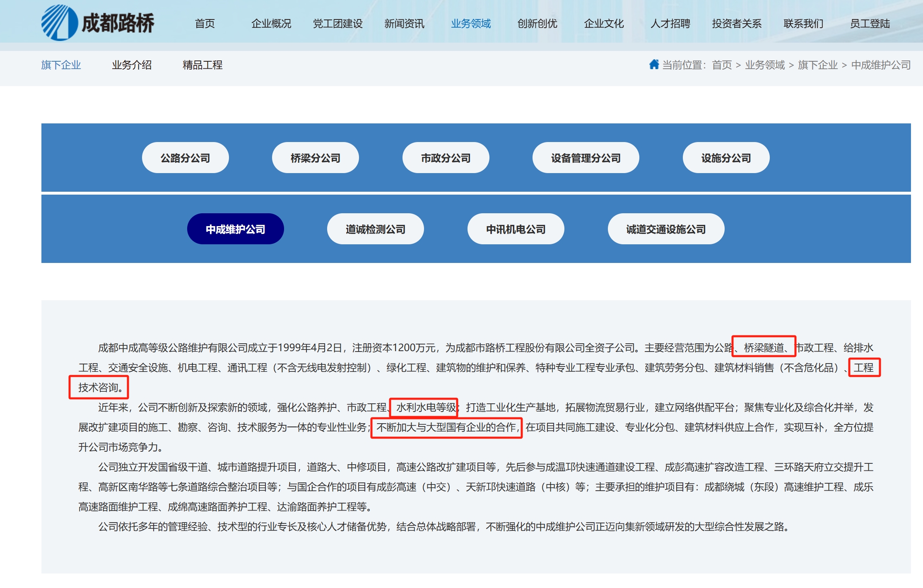Switch to the 精品工程 sub-tab
This screenshot has height=588, width=923.
pyautogui.click(x=202, y=65)
